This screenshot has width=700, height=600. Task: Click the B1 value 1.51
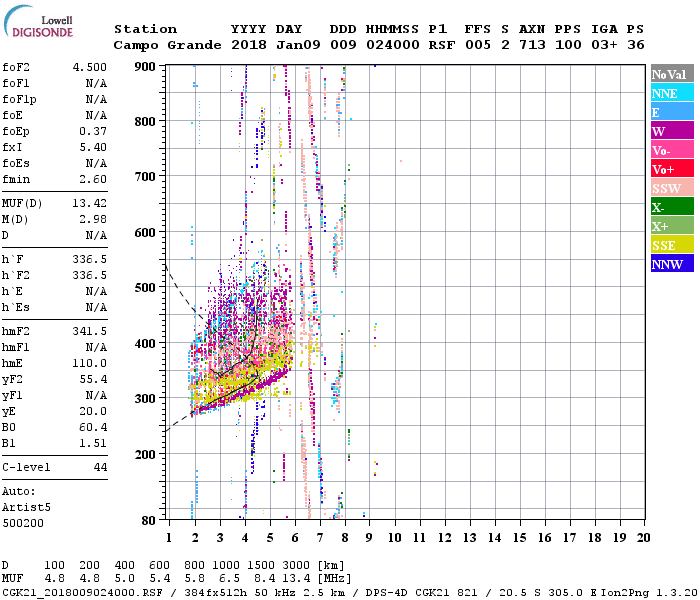click(93, 443)
